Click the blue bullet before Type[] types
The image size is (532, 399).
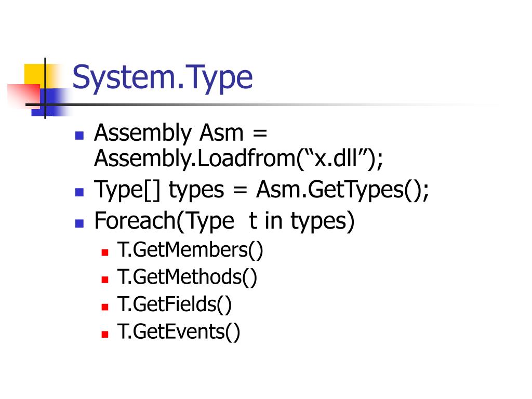point(79,192)
